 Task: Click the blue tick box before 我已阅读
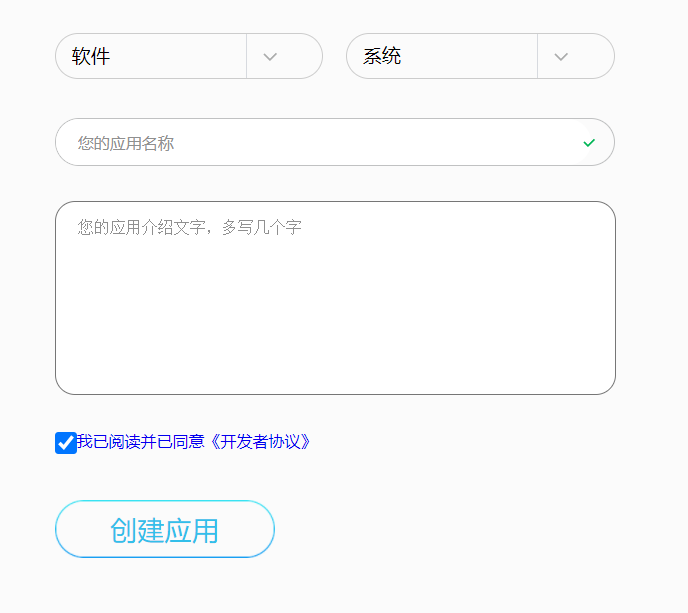[66, 442]
